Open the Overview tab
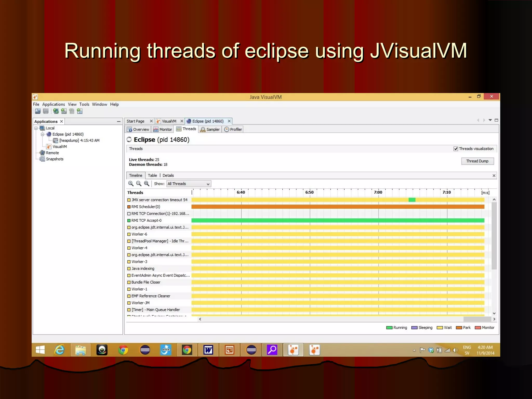Screen dimensions: 532x399 pos(138,129)
